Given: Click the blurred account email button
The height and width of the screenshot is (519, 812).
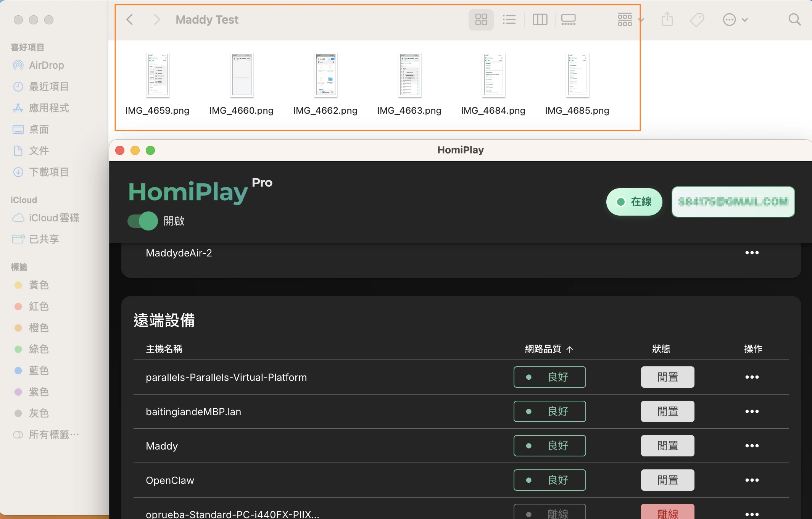Looking at the screenshot, I should pyautogui.click(x=733, y=202).
